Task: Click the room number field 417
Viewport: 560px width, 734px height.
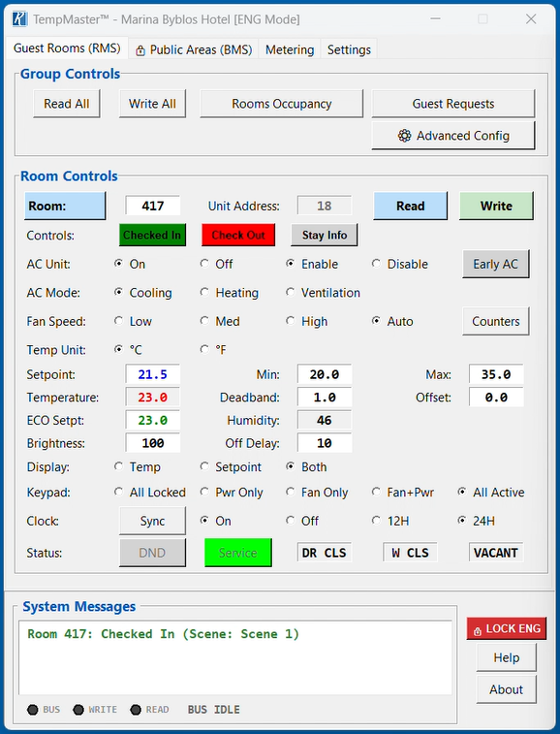Action: coord(152,206)
